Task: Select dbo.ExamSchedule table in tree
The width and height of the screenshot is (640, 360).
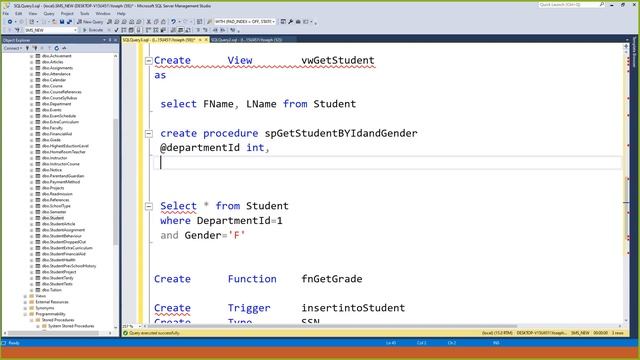Action: click(59, 116)
